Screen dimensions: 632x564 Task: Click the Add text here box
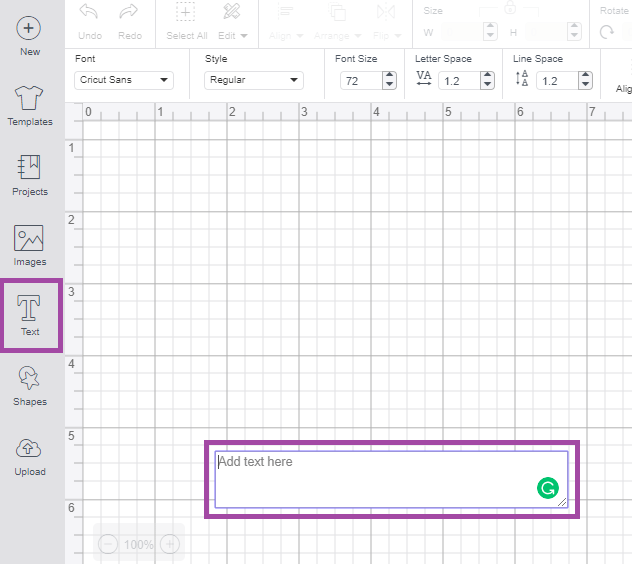click(391, 479)
